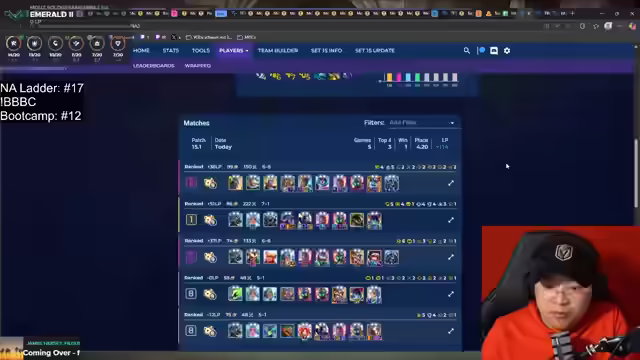
Task: Click the third overlay mission icon
Action: [55, 43]
